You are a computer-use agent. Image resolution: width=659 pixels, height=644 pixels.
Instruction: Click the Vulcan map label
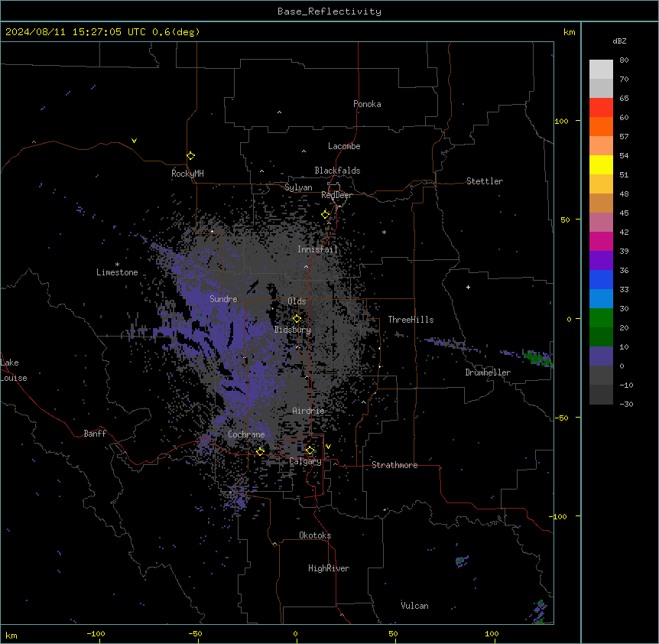coord(414,606)
